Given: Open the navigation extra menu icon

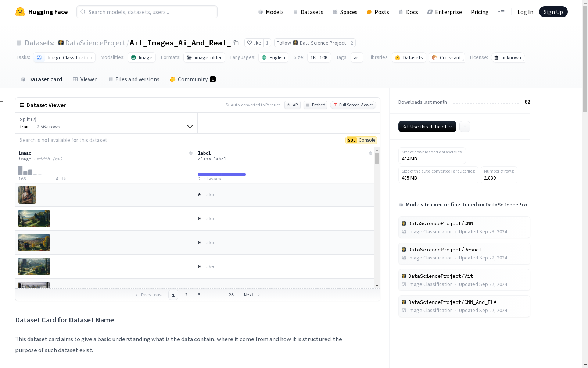Looking at the screenshot, I should click(501, 12).
